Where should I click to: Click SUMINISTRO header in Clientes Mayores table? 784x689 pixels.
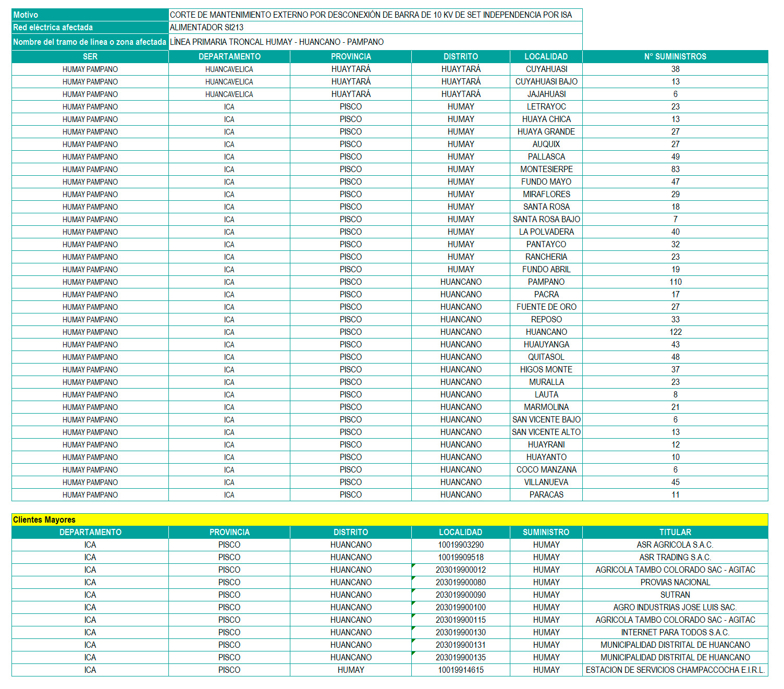(x=546, y=533)
